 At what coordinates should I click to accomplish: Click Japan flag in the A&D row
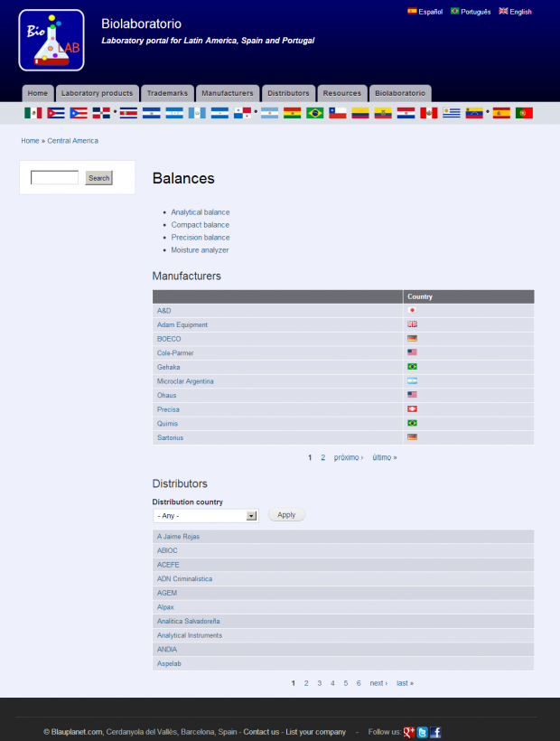click(x=412, y=310)
